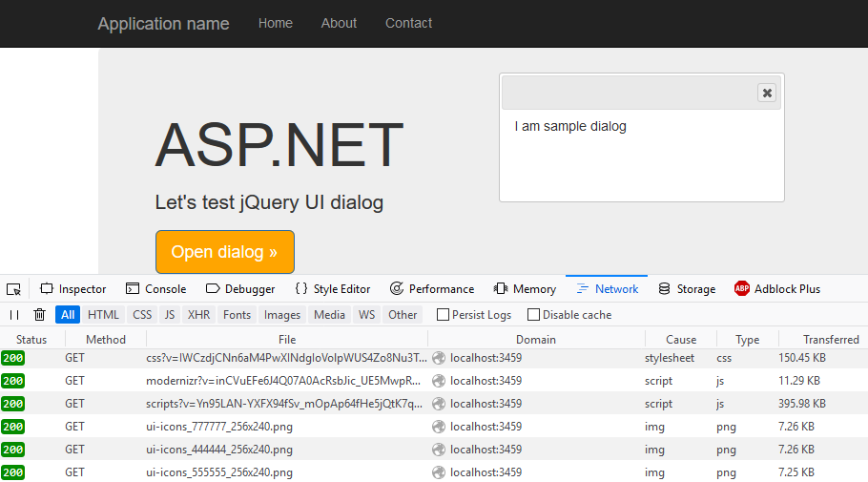
Task: Click the stylesheet cause cell
Action: tap(670, 358)
